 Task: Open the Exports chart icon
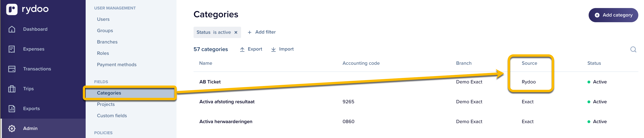coord(12,108)
